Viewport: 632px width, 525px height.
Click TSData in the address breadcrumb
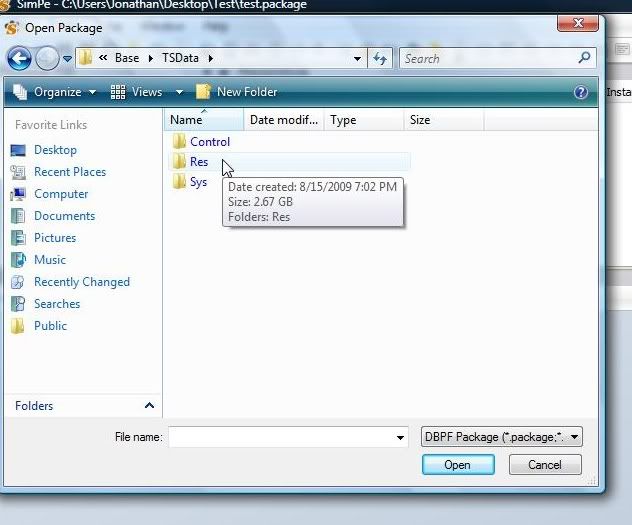click(181, 58)
